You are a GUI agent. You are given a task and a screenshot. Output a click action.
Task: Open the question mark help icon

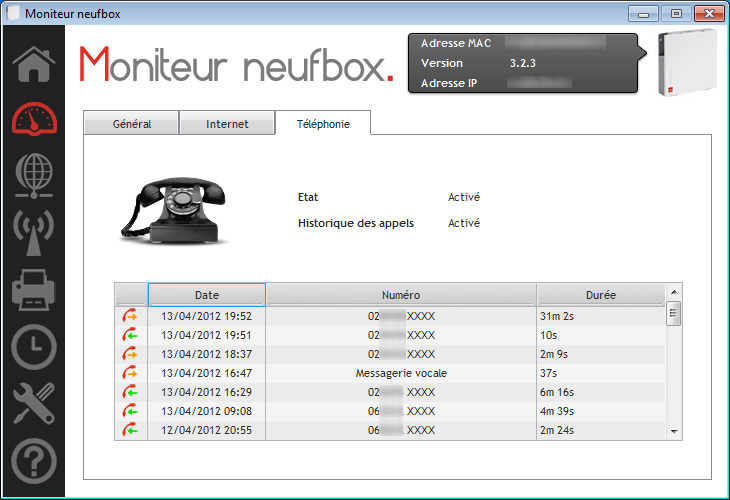tap(33, 461)
